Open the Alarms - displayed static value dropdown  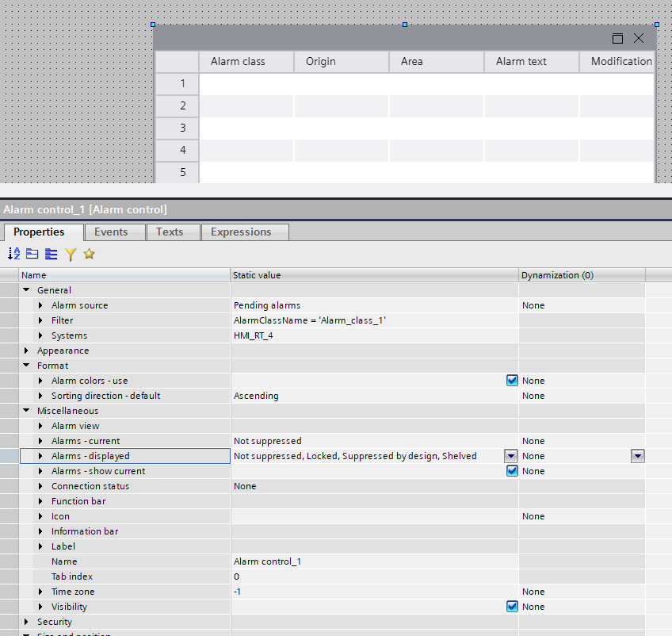(x=511, y=456)
